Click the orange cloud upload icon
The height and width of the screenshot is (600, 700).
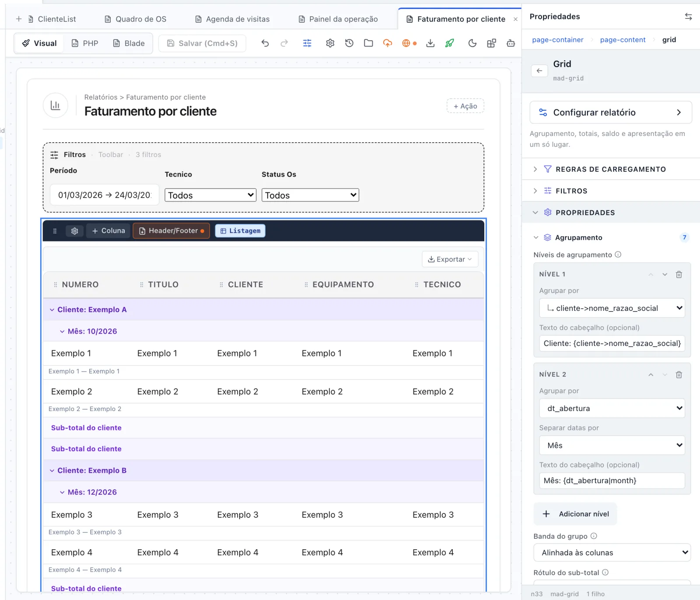(388, 43)
